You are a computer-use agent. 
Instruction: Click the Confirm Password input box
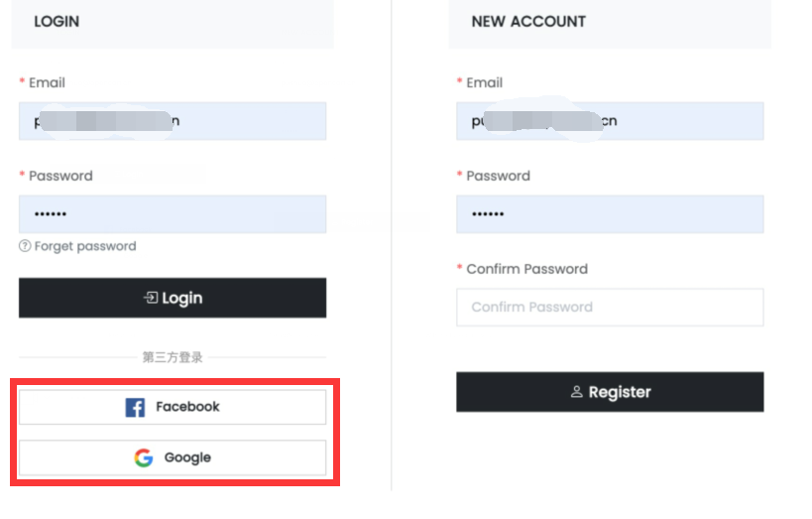click(x=610, y=307)
